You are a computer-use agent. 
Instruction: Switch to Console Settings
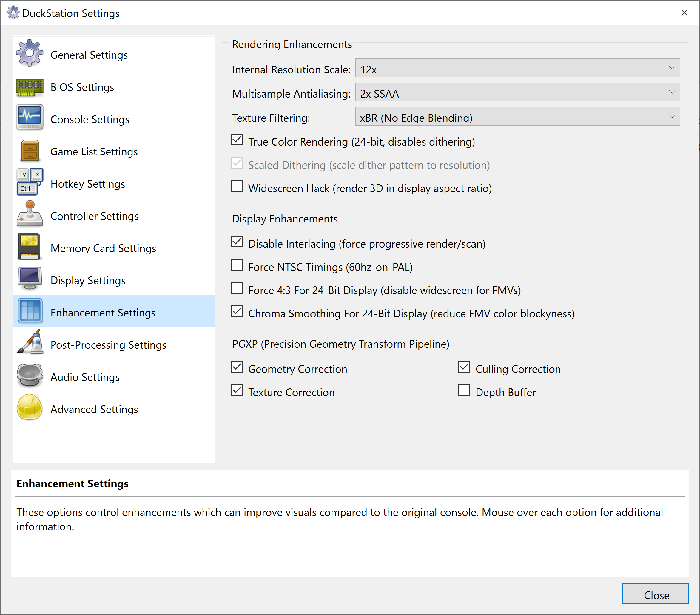coord(90,119)
